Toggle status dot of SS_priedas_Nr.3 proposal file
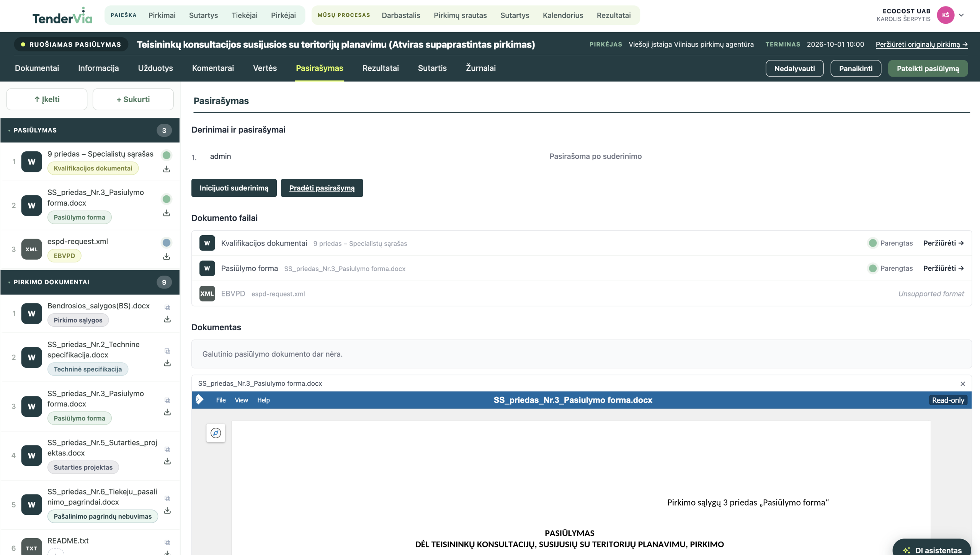The width and height of the screenshot is (980, 555). point(167,199)
